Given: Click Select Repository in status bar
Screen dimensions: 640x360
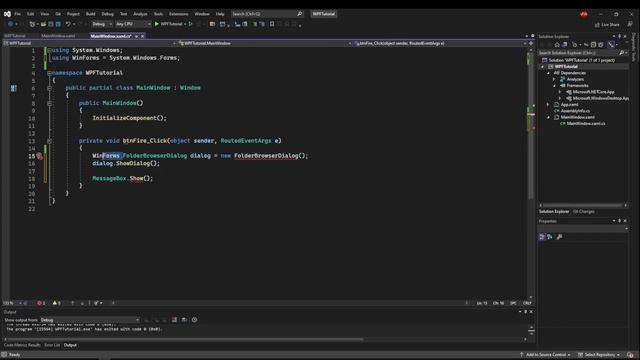Looking at the screenshot, I should (x=599, y=355).
